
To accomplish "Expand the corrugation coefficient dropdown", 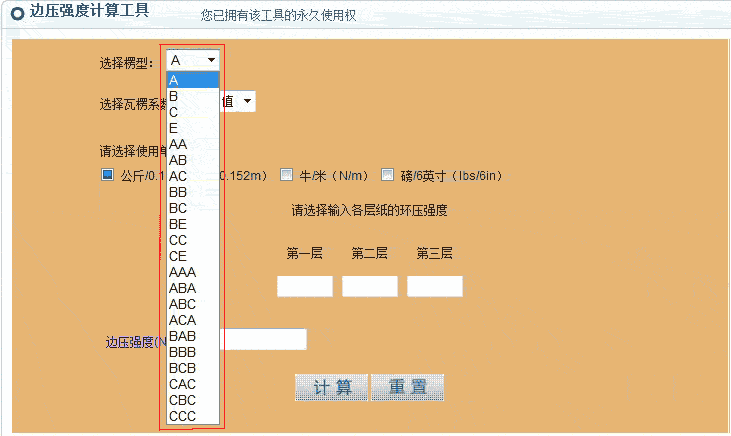I will [x=247, y=101].
